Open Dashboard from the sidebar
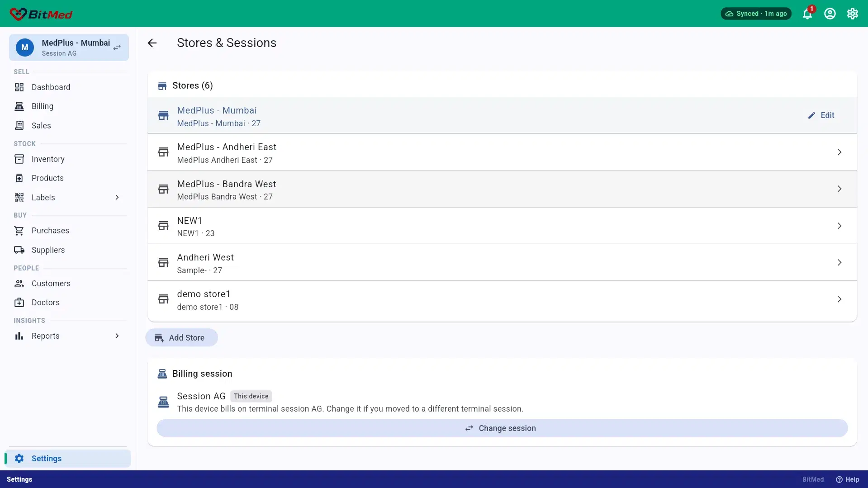The image size is (868, 488). click(68, 87)
